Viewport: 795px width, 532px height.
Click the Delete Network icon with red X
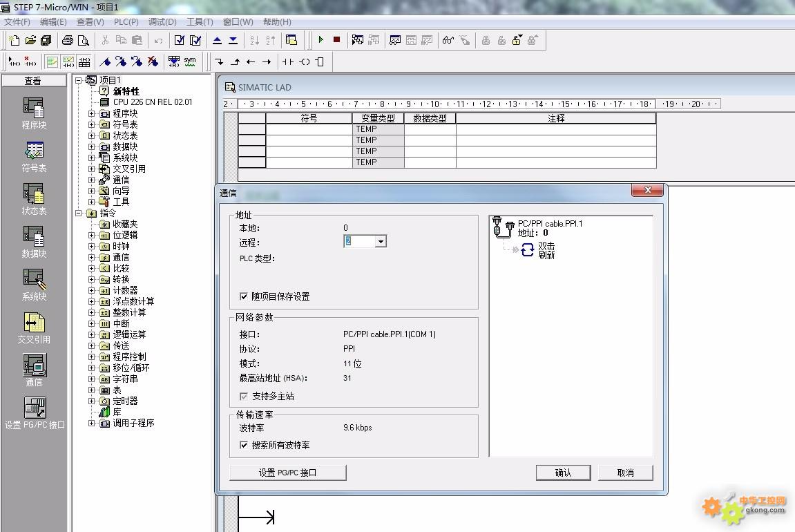click(x=30, y=62)
